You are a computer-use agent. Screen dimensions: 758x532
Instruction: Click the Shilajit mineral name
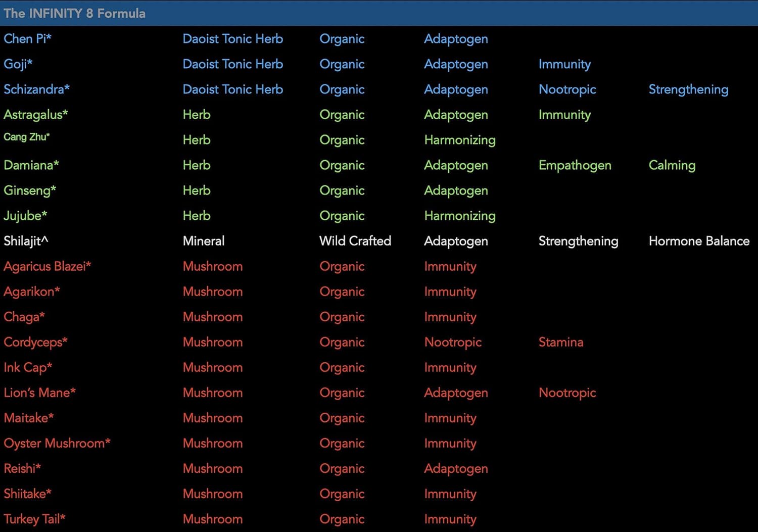[26, 241]
